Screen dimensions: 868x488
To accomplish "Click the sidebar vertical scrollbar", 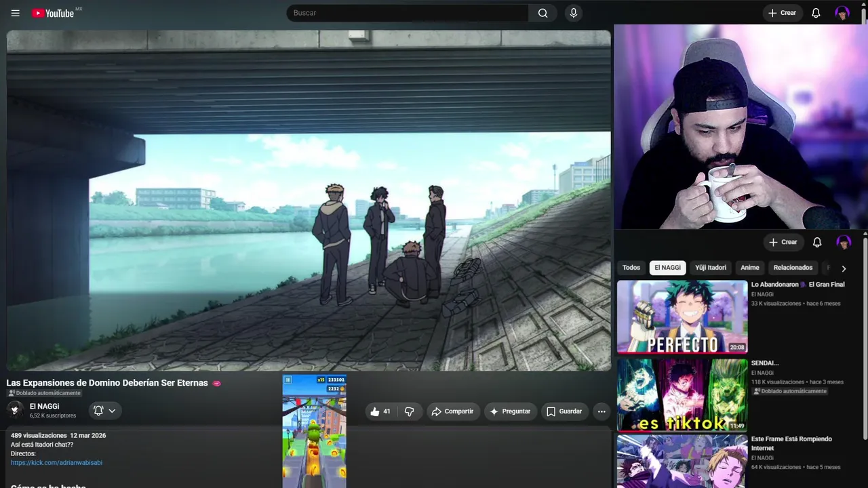I will [865, 339].
